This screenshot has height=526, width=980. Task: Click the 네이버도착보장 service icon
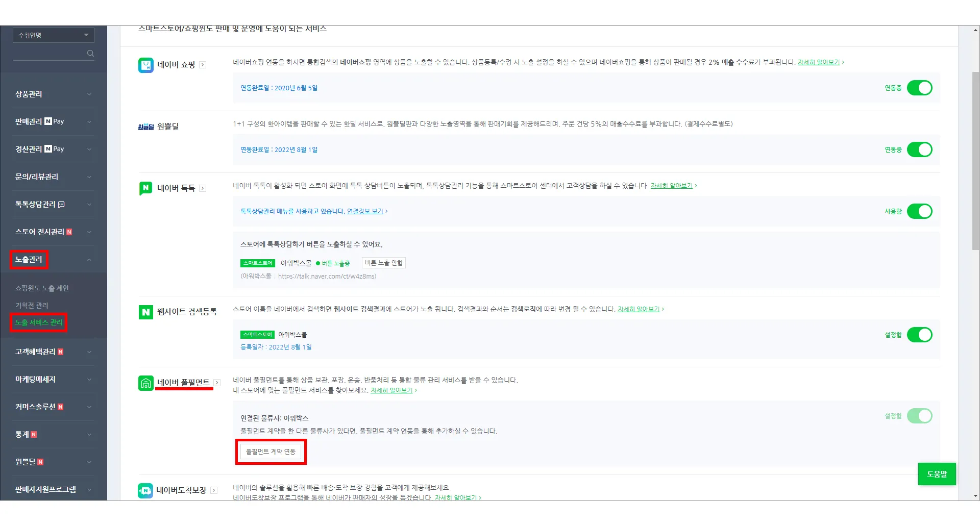145,490
